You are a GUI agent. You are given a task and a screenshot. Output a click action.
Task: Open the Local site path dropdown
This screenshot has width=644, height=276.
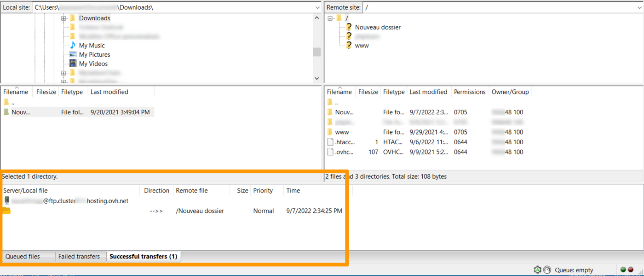click(317, 8)
